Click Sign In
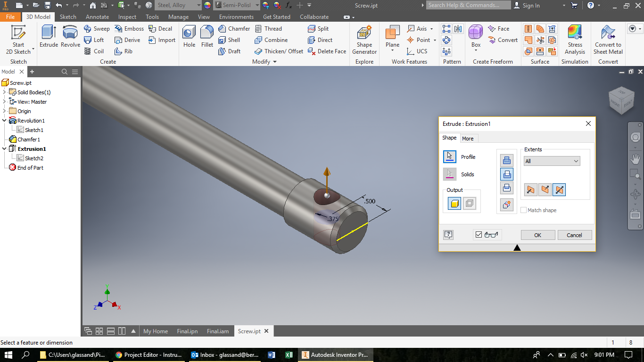 coord(527,5)
